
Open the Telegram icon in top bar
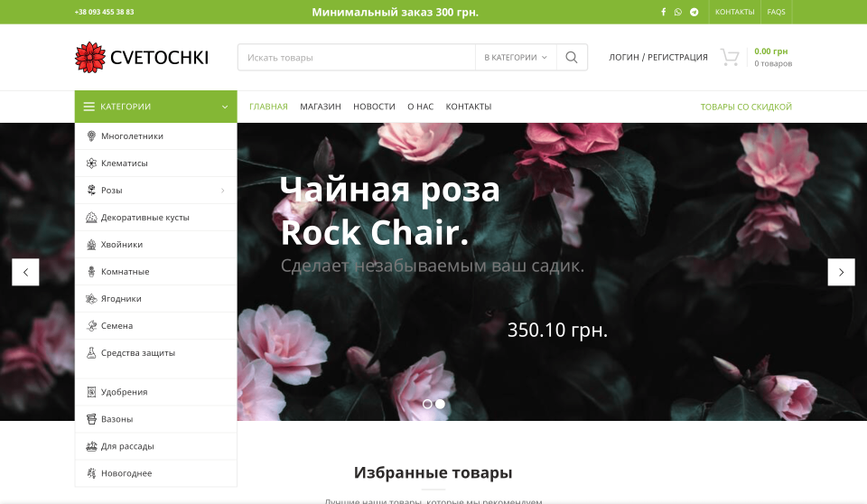click(694, 12)
